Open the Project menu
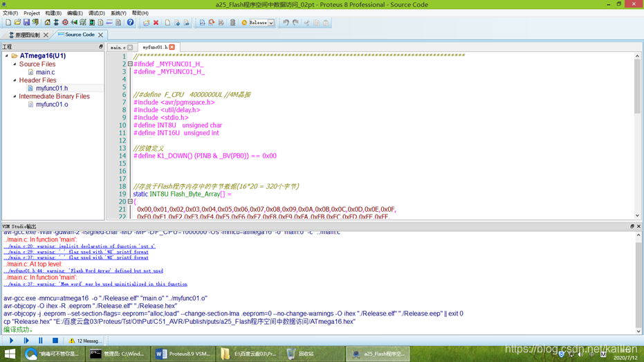The image size is (644, 362). [x=32, y=13]
